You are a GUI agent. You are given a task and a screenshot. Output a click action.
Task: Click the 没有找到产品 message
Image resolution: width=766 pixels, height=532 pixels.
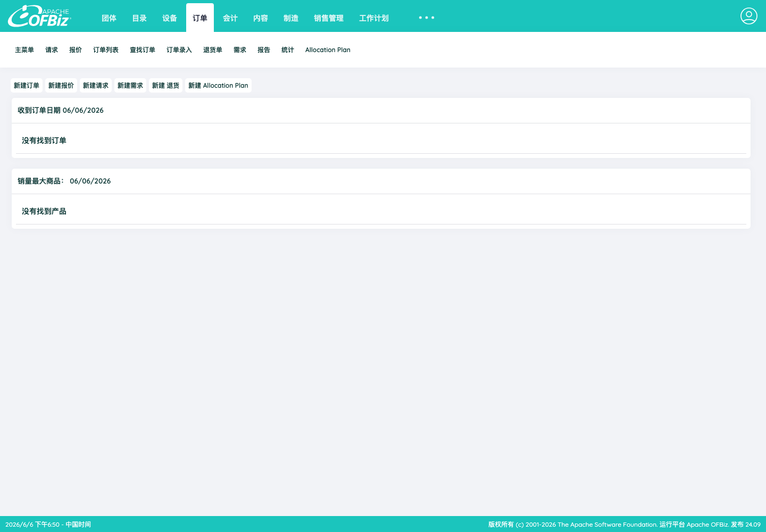click(x=44, y=211)
